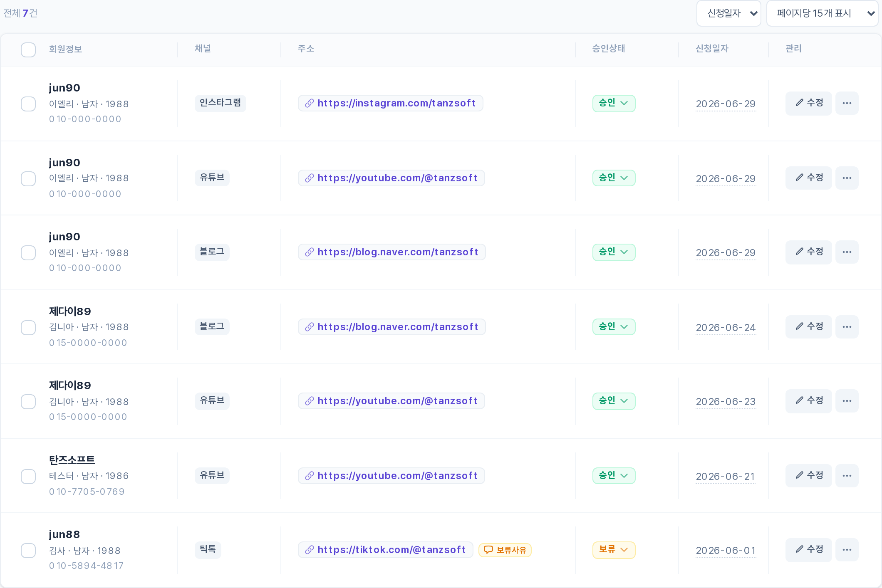The height and width of the screenshot is (588, 882).
Task: Click 수정 button for jun90 Instagram row
Action: (x=808, y=103)
